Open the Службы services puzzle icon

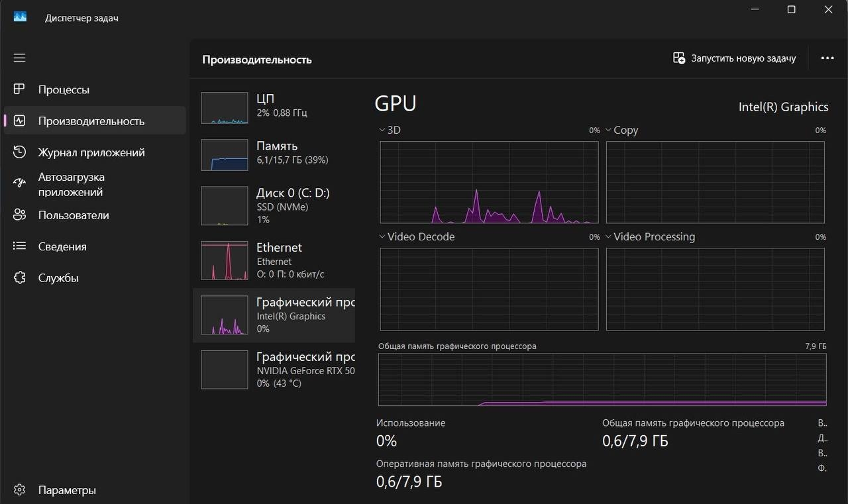tap(19, 278)
